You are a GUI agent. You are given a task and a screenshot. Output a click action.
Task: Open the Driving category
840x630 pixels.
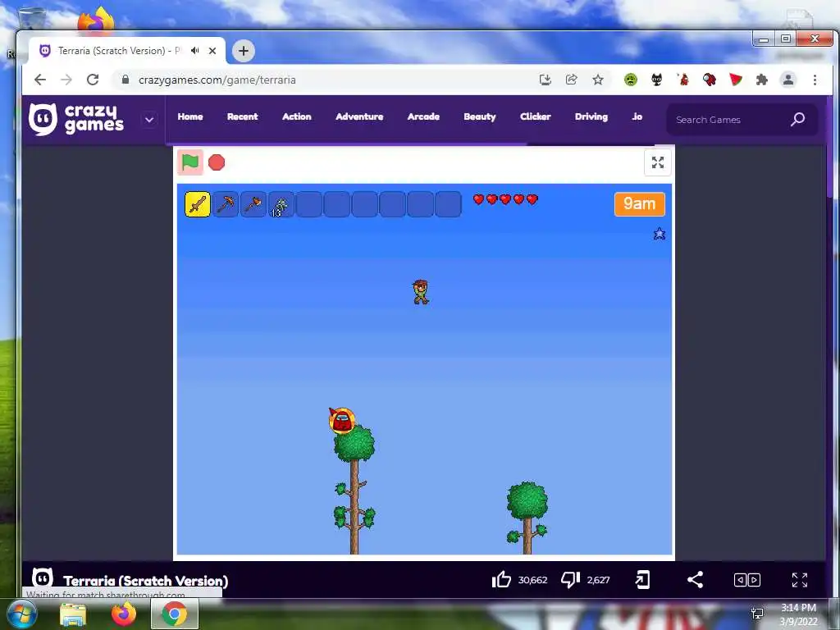click(x=591, y=116)
